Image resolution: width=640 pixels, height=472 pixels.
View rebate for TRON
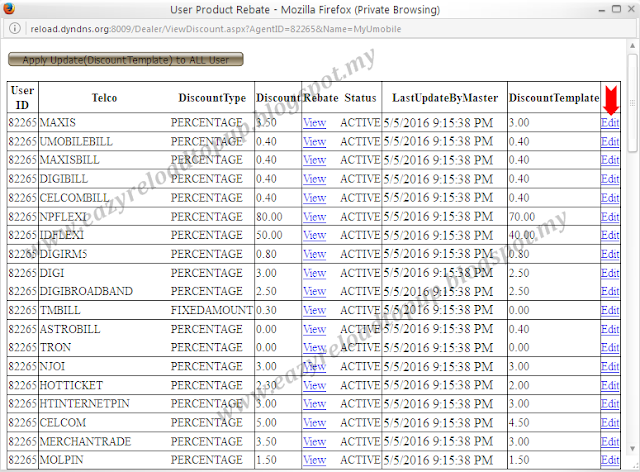(314, 347)
